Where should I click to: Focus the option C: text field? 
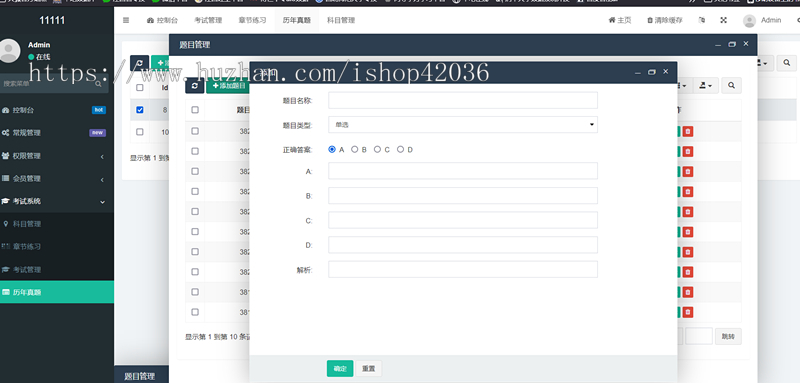(x=463, y=220)
